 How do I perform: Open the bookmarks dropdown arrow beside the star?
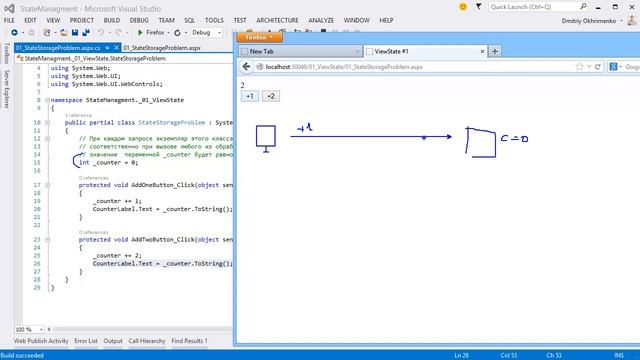589,67
